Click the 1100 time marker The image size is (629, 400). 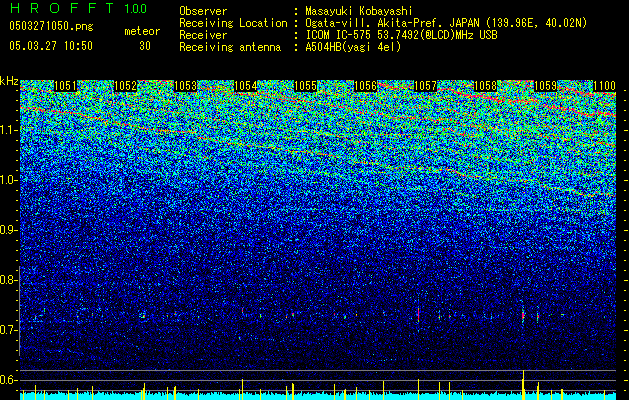(605, 86)
